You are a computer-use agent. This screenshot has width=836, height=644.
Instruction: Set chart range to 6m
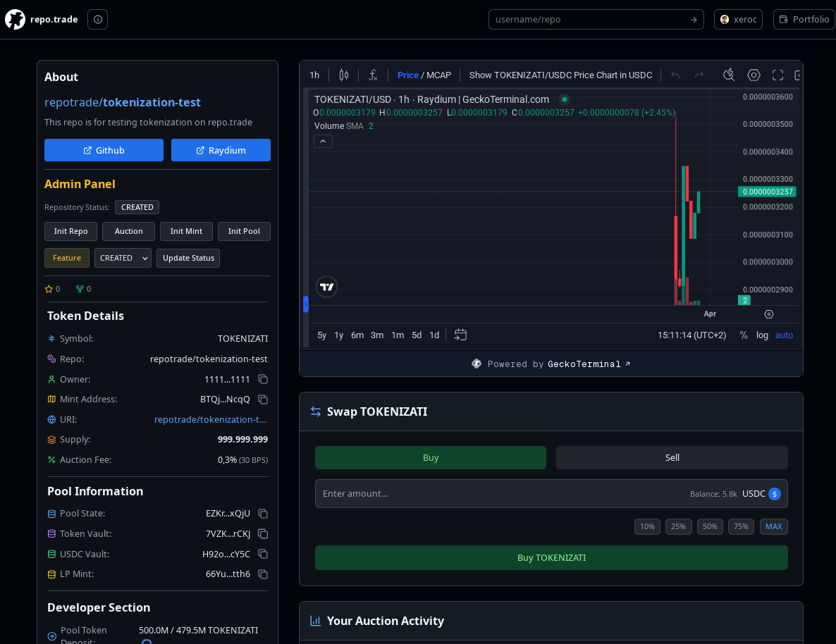tap(357, 335)
